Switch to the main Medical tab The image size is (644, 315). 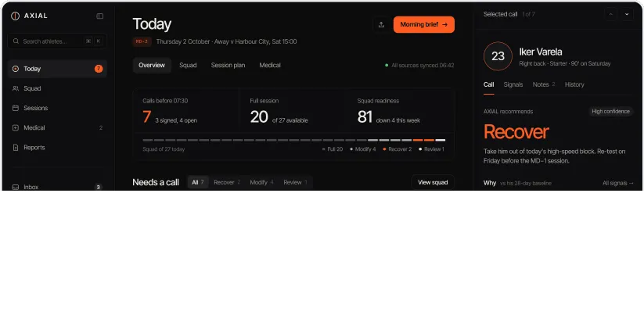[x=270, y=65]
